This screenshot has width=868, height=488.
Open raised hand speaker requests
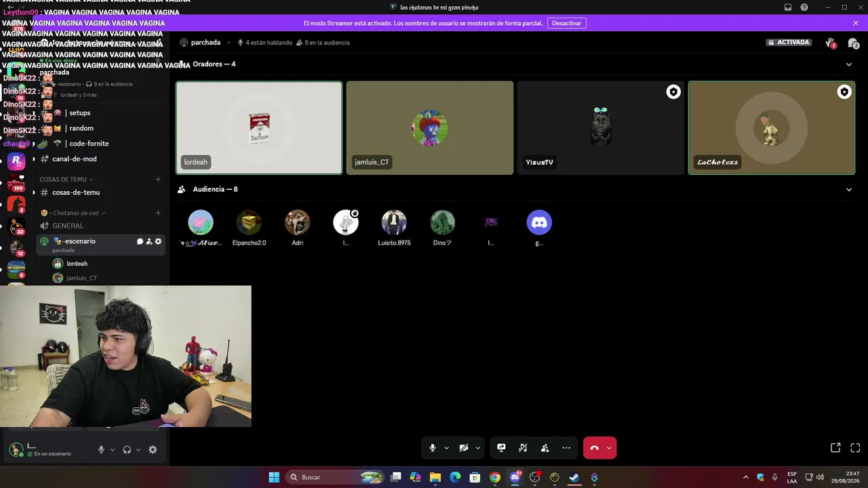click(x=830, y=43)
